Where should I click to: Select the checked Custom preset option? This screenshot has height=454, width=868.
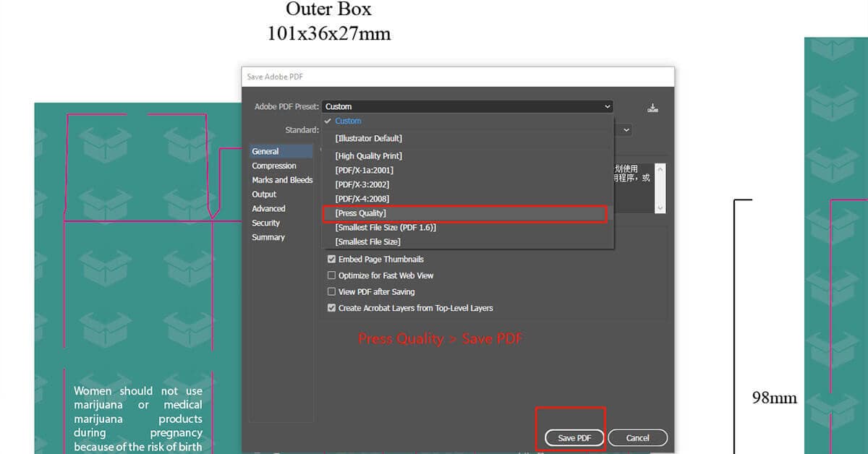pos(467,121)
